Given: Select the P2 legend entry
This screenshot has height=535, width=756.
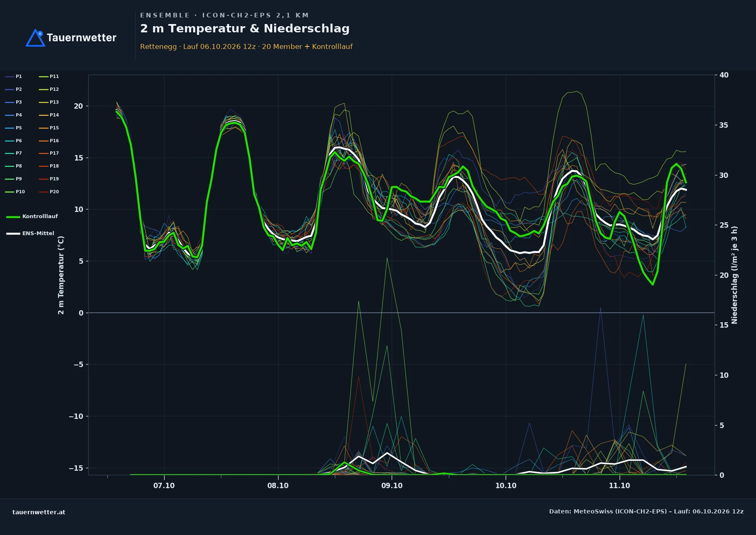Looking at the screenshot, I should [x=13, y=89].
